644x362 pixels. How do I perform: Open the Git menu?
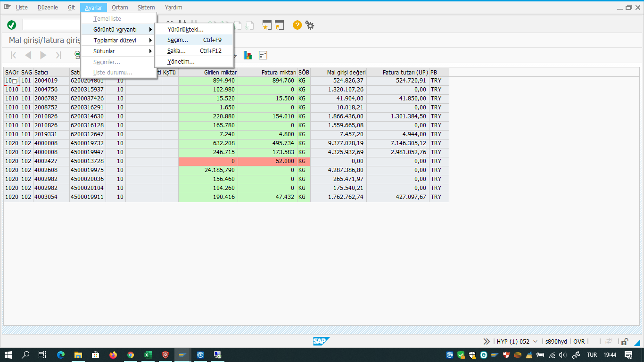pos(71,8)
